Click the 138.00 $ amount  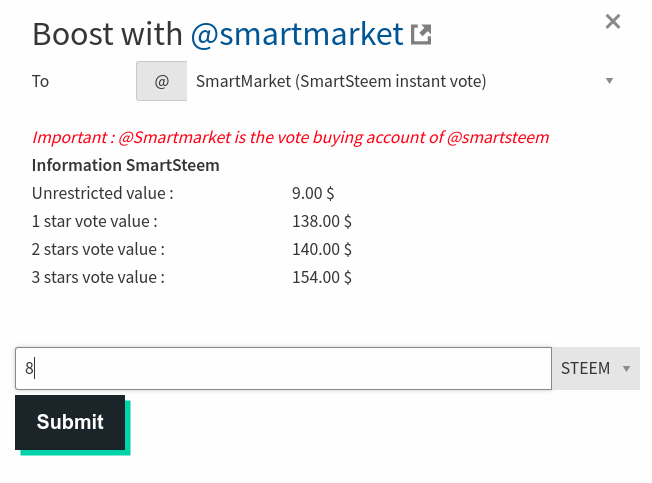(x=322, y=221)
